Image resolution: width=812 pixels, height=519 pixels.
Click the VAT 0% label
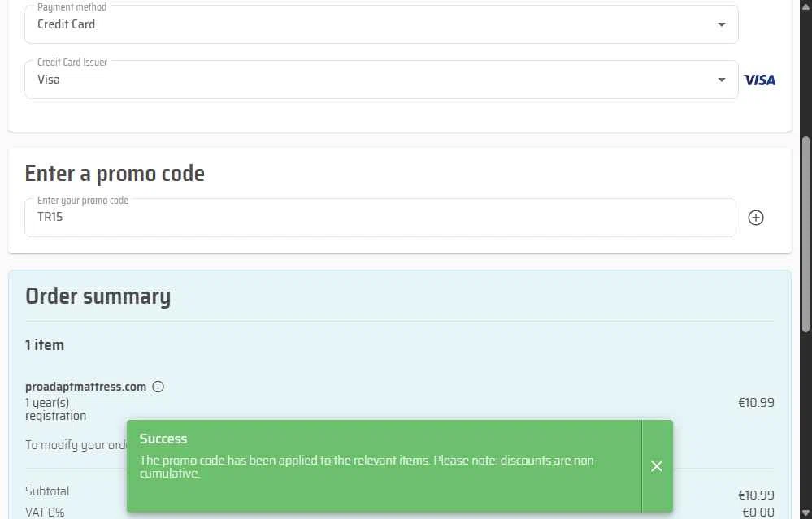[45, 513]
